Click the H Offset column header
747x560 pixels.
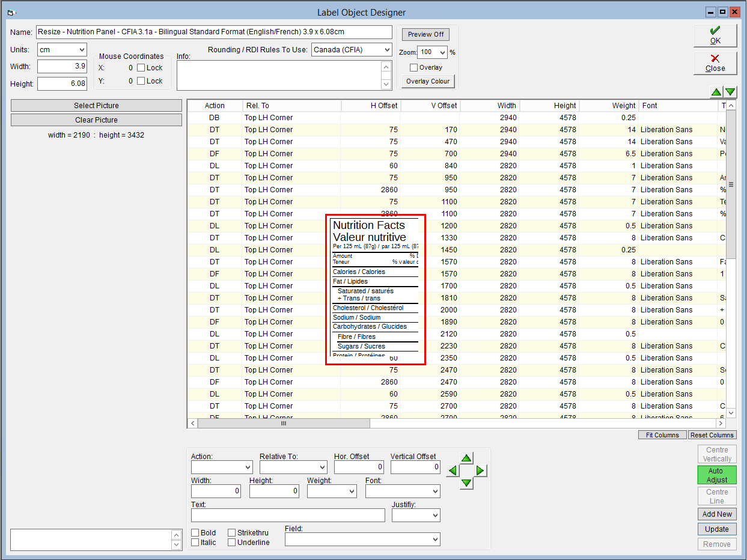click(x=371, y=106)
